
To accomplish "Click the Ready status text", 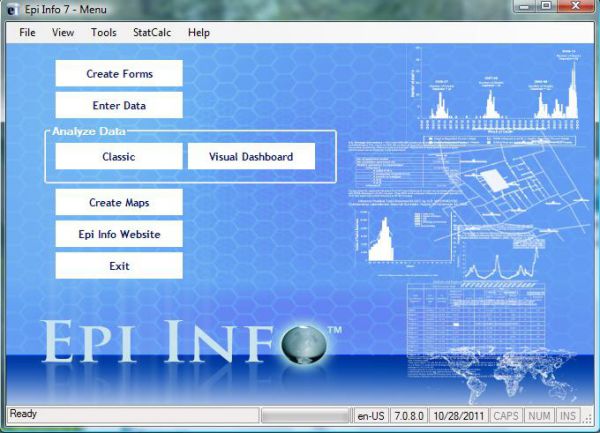I will tap(23, 413).
